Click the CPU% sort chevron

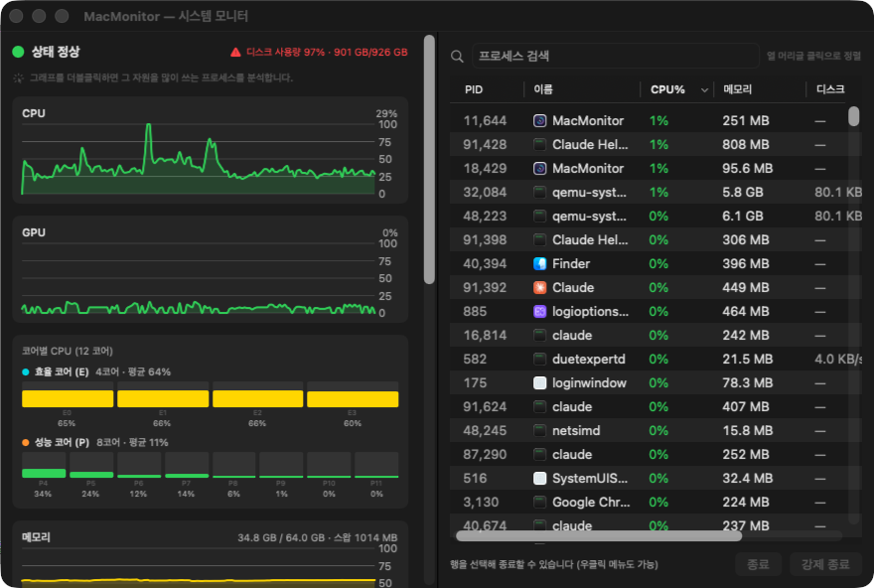704,90
